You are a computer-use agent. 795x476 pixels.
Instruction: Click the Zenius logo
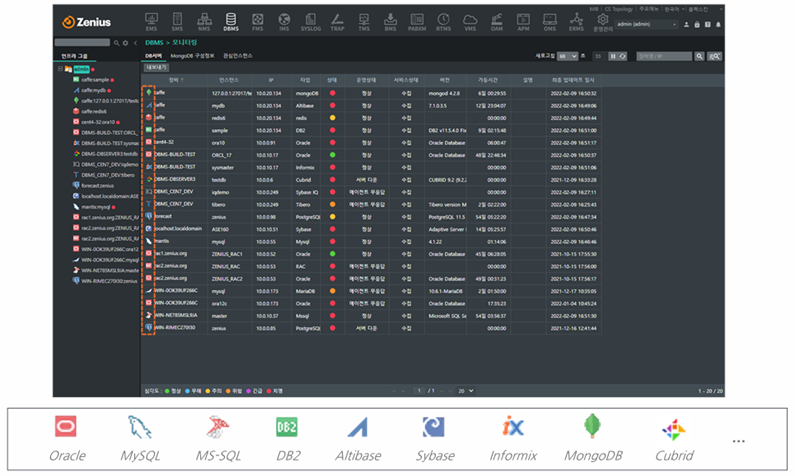click(x=86, y=22)
